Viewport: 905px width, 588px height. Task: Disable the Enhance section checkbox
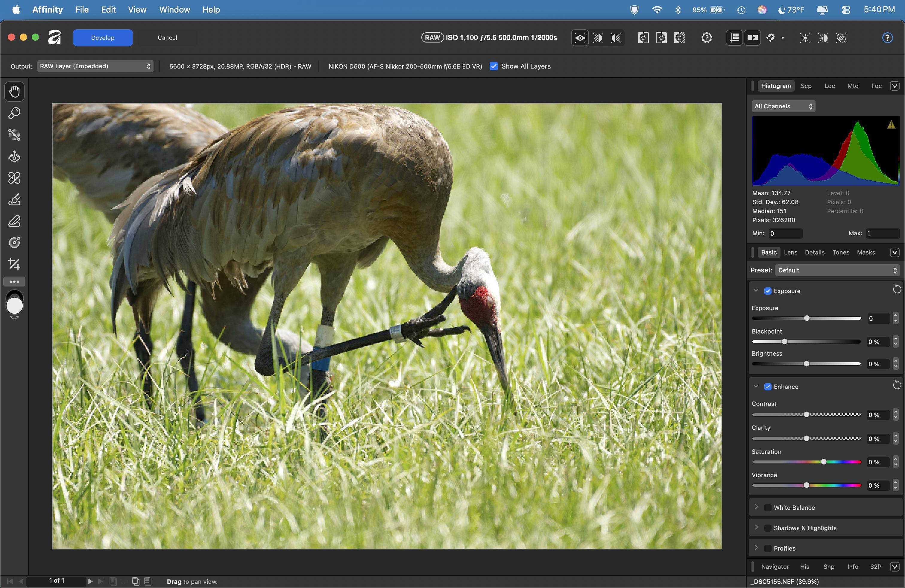[768, 387]
